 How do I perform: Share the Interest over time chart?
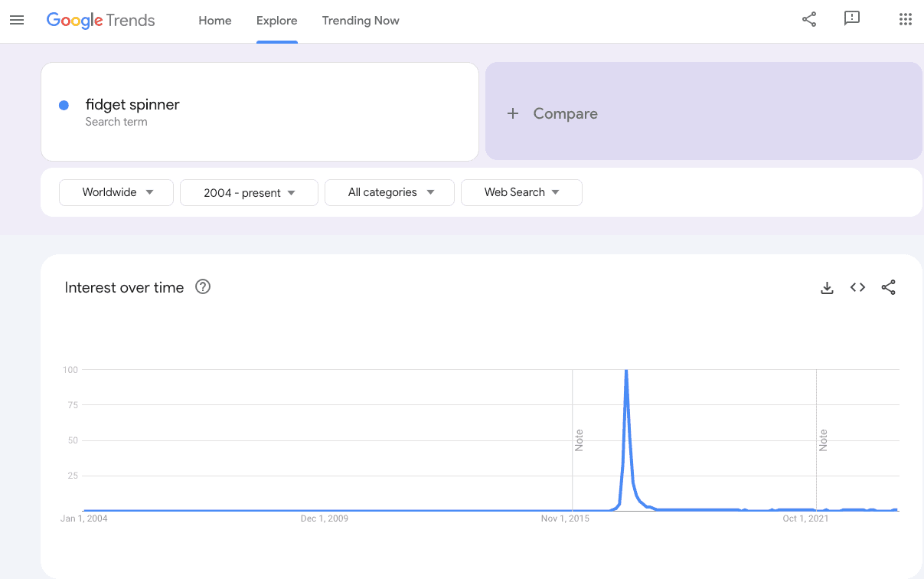(x=888, y=288)
